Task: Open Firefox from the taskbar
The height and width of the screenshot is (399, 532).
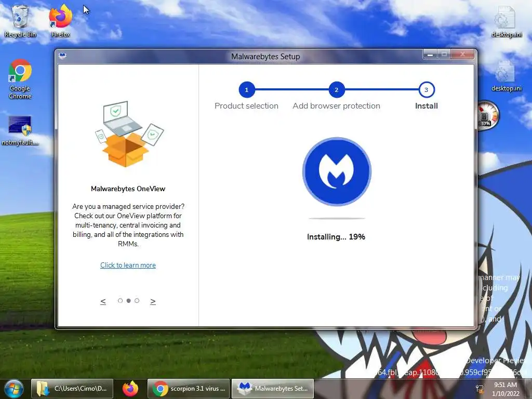Action: coord(130,389)
